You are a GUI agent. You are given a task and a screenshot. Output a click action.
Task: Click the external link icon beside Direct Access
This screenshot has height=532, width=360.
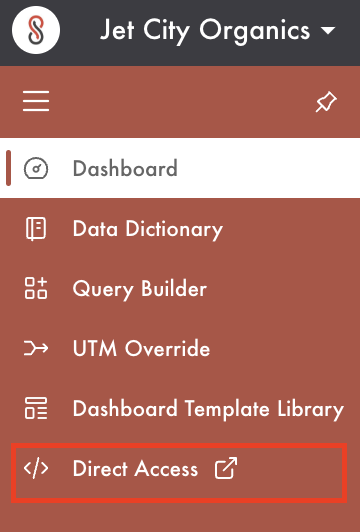(x=226, y=468)
